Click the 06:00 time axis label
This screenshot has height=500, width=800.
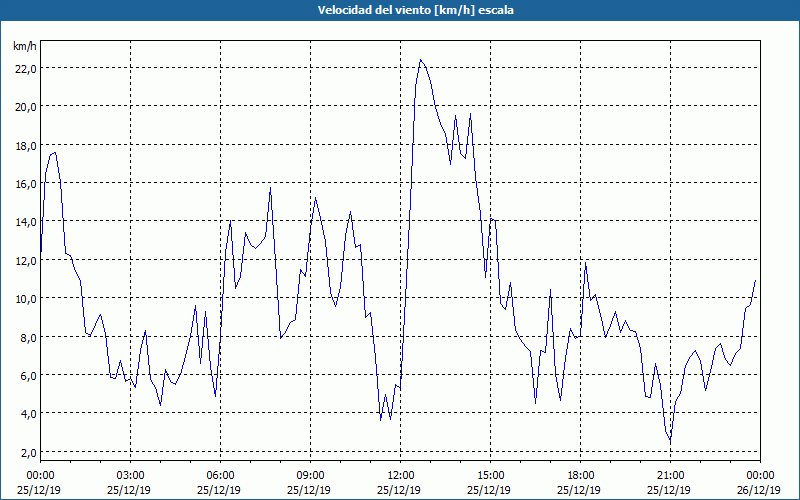[220, 476]
